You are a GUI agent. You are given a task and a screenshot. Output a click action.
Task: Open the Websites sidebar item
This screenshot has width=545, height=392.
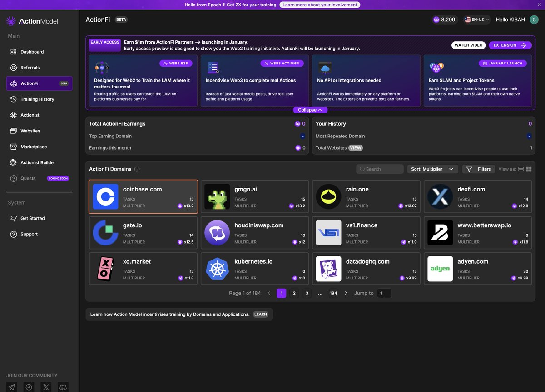(39, 131)
